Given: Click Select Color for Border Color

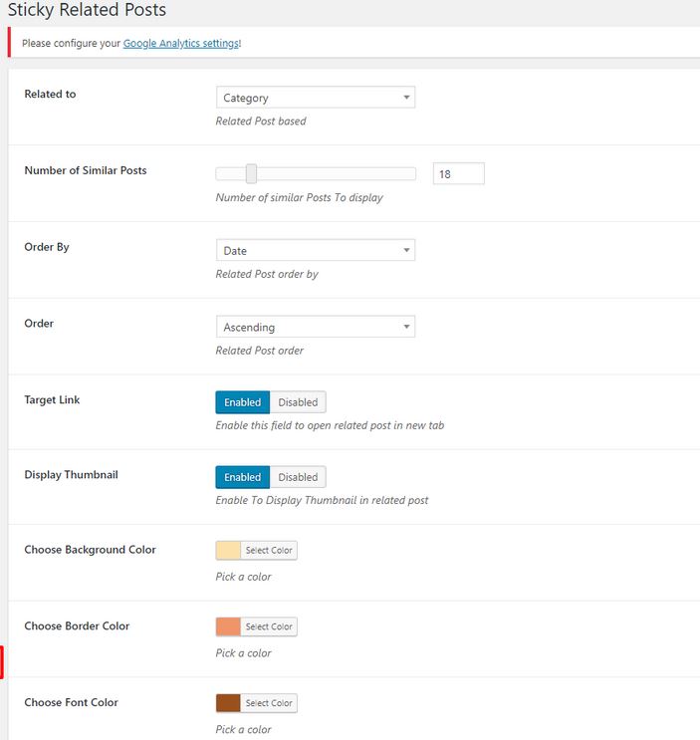Looking at the screenshot, I should (x=269, y=626).
